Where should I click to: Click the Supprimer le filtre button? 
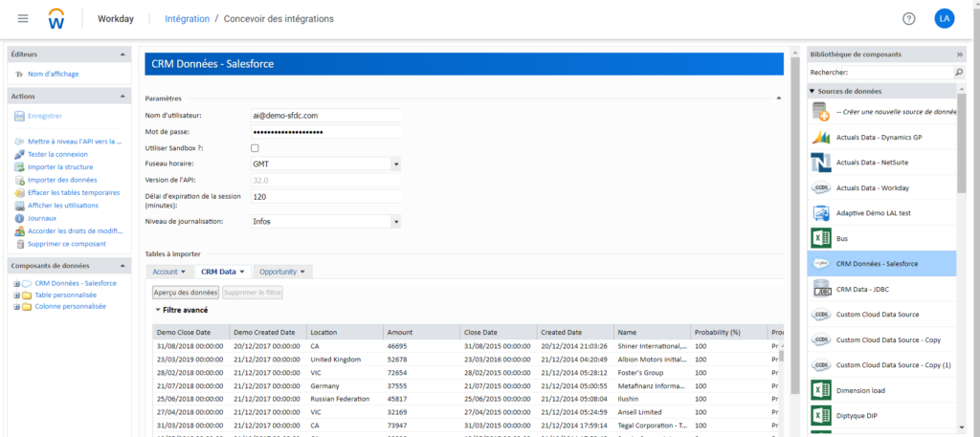pyautogui.click(x=253, y=293)
